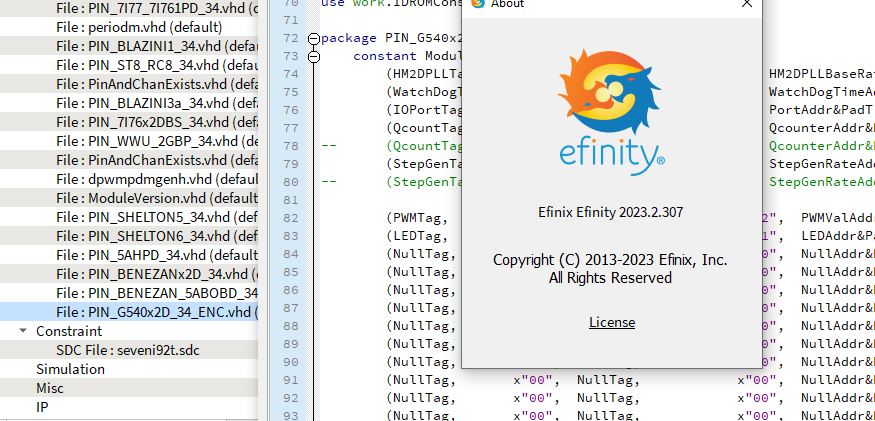Collapse the Constraint tree section

[x=23, y=331]
